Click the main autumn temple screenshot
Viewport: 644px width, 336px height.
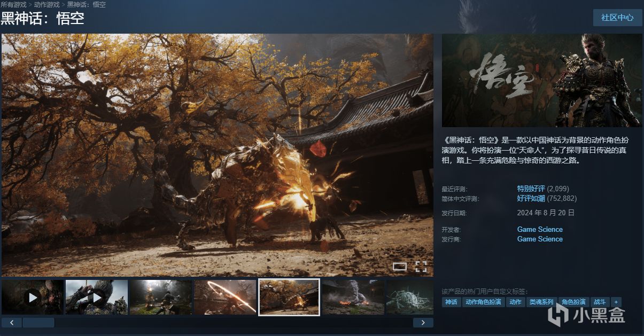(218, 155)
